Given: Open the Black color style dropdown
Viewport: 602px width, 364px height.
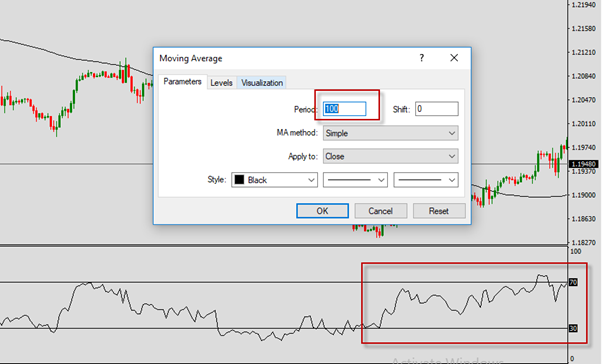Looking at the screenshot, I should coord(274,180).
